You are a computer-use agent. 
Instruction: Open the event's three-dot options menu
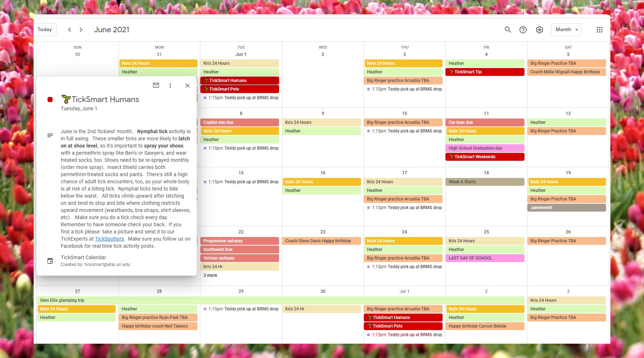170,86
